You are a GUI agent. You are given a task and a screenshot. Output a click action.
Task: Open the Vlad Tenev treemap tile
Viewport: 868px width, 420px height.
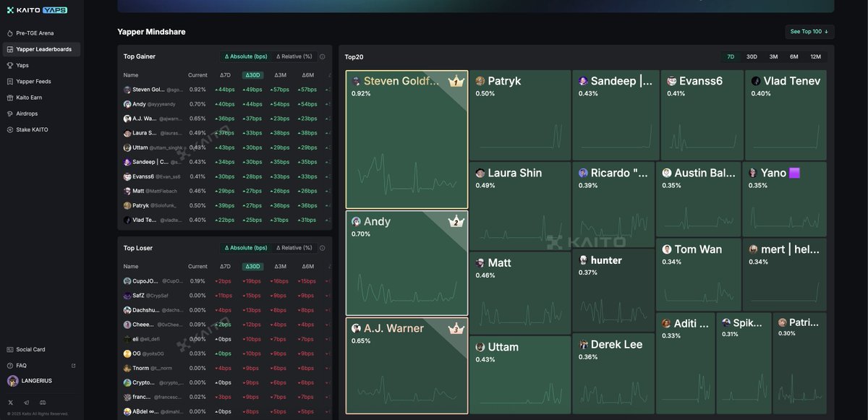pyautogui.click(x=786, y=115)
